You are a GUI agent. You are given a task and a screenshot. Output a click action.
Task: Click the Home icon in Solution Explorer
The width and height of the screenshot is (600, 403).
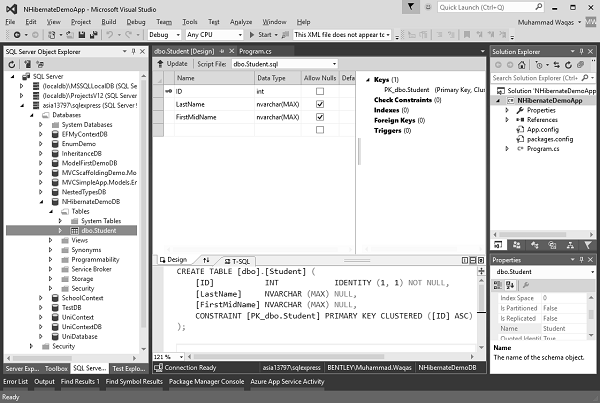521,65
